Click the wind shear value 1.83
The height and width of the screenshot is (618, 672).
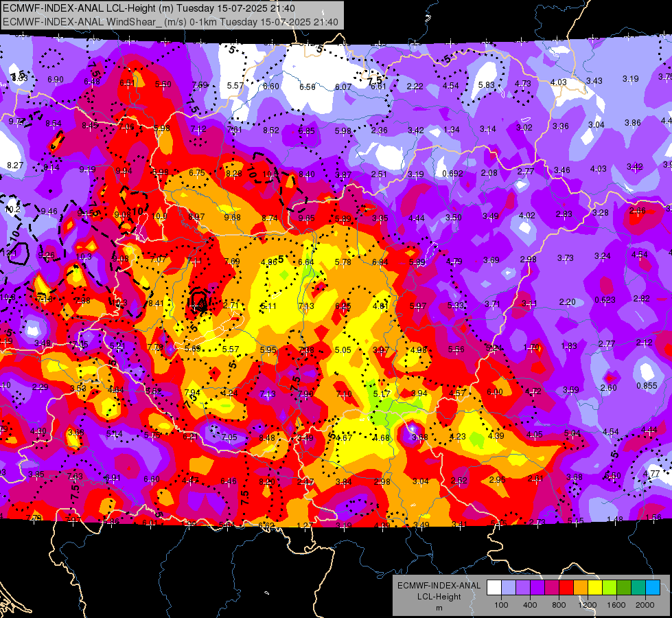tap(569, 346)
